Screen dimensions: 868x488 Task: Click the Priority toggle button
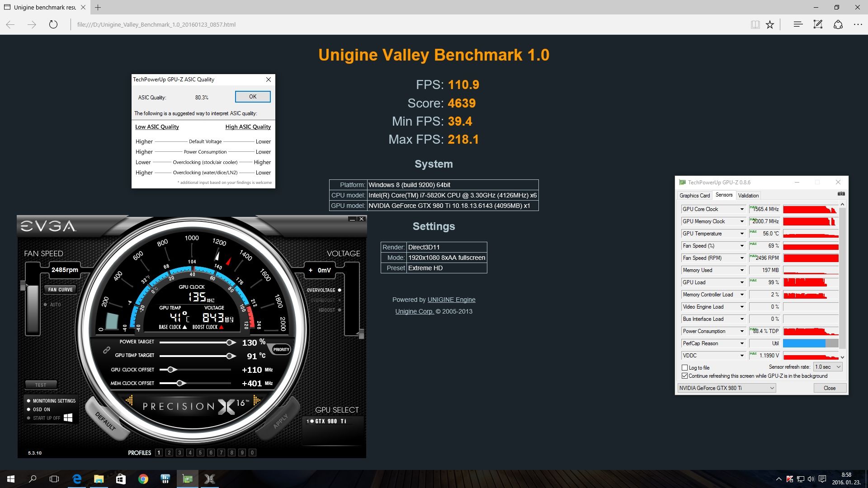coord(281,349)
